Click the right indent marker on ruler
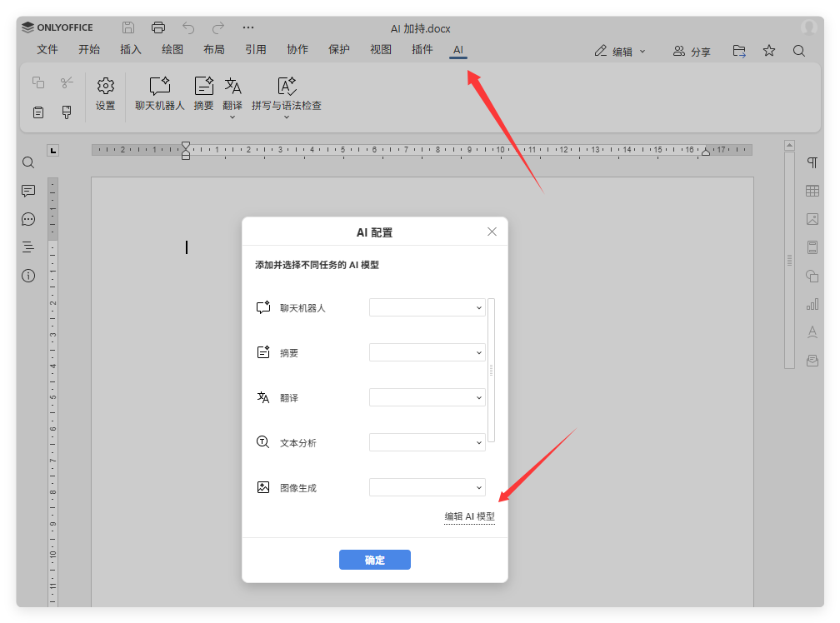Screen dimensions: 840x623 point(706,152)
